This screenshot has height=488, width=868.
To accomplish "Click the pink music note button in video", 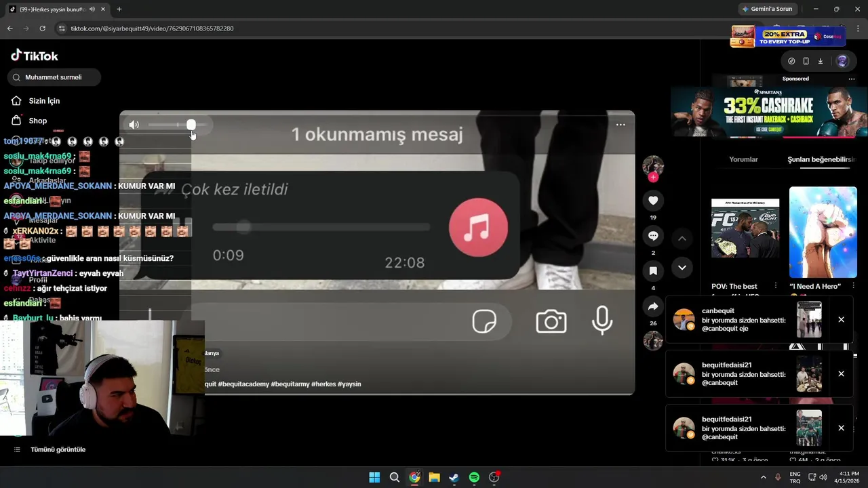I will (x=478, y=228).
